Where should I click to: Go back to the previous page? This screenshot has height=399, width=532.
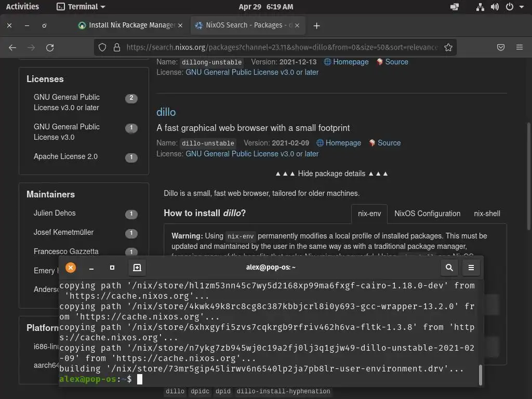click(12, 47)
